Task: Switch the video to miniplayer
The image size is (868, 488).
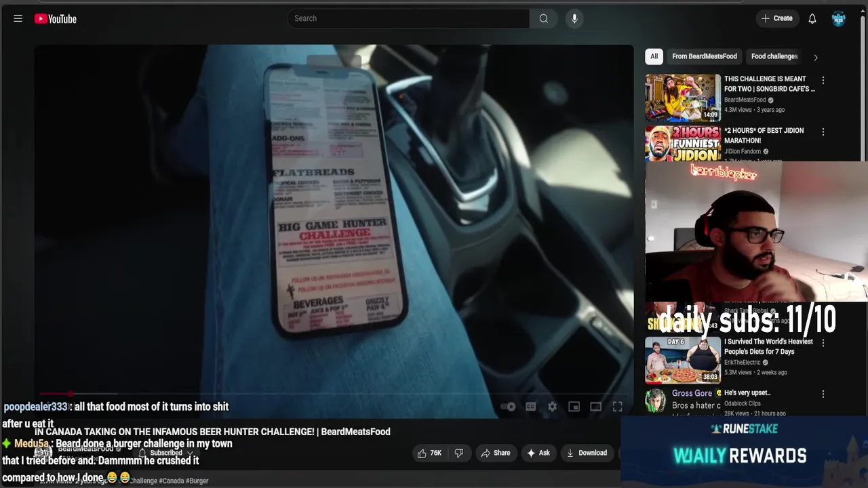Action: click(574, 407)
